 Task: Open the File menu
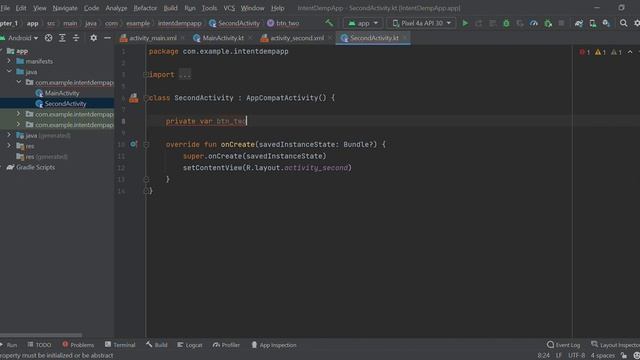[x=5, y=8]
